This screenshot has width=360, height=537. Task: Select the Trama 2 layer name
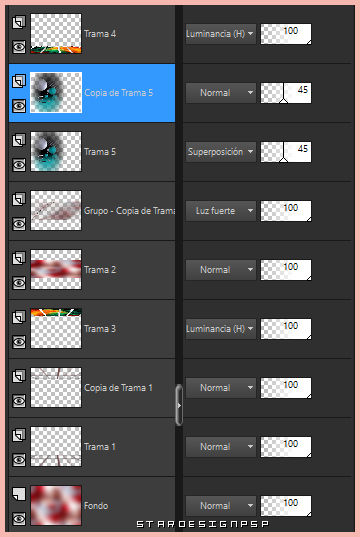tap(100, 270)
